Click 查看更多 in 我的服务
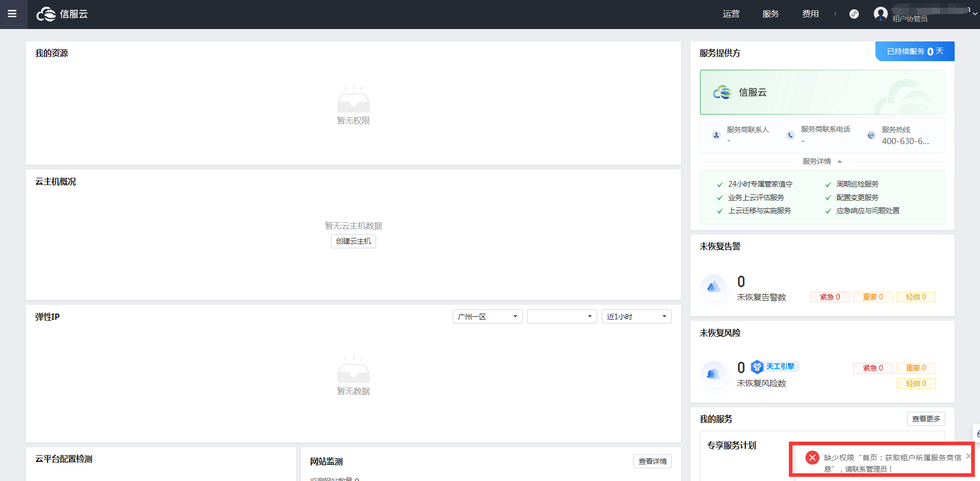 point(926,419)
